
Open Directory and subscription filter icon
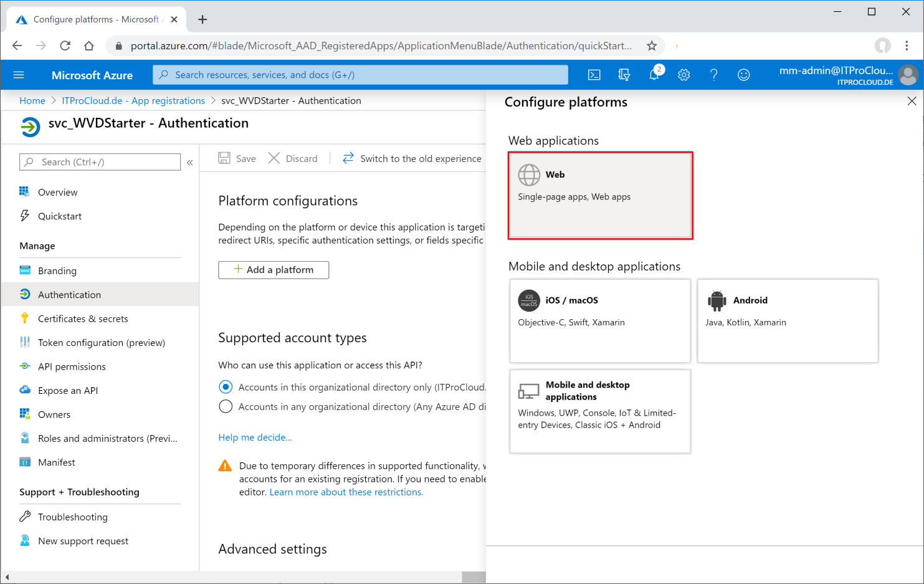[624, 75]
